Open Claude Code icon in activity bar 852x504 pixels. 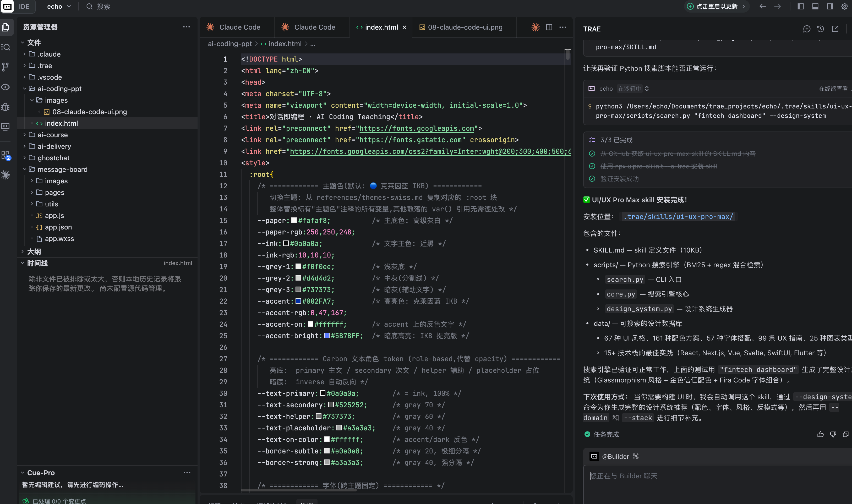point(6,175)
